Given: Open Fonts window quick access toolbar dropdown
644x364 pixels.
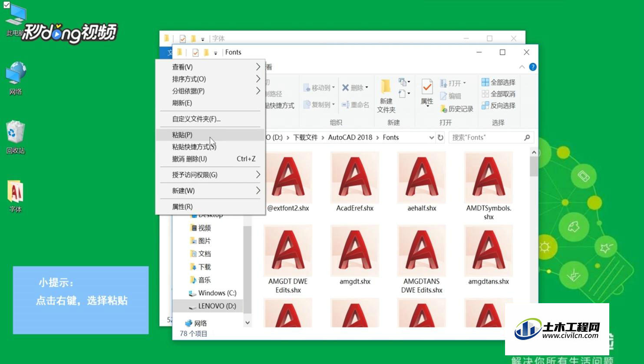Looking at the screenshot, I should (215, 53).
